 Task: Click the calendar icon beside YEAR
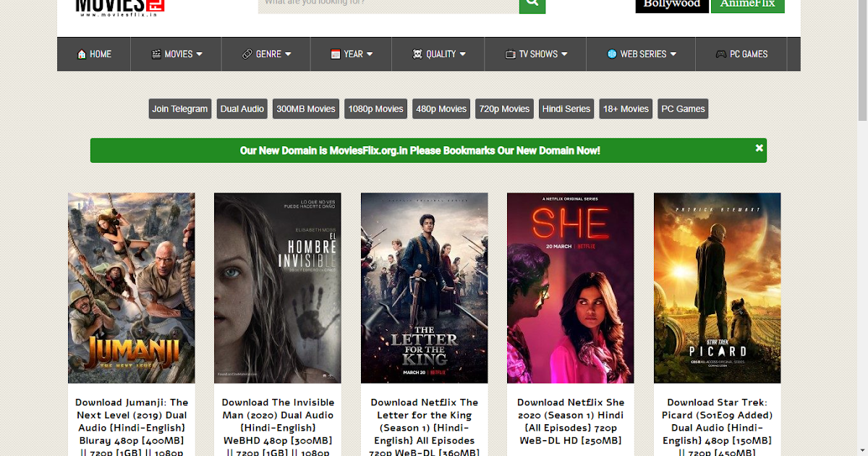point(336,54)
